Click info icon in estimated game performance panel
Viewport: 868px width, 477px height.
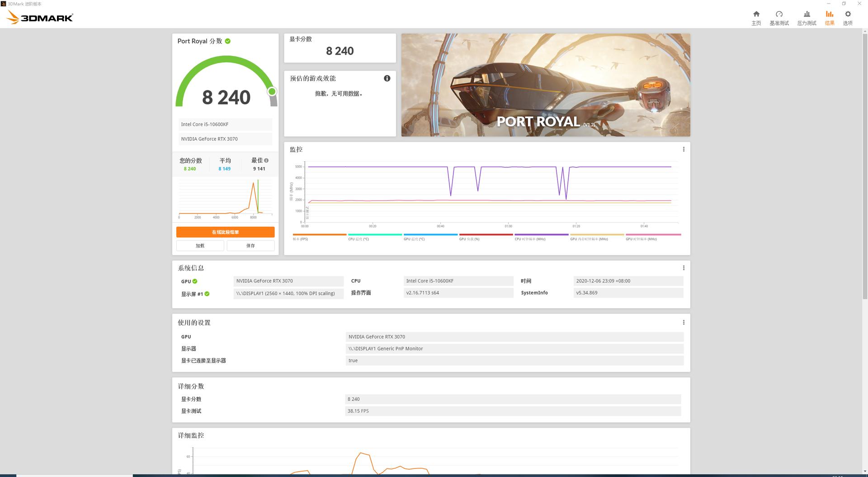(x=387, y=78)
